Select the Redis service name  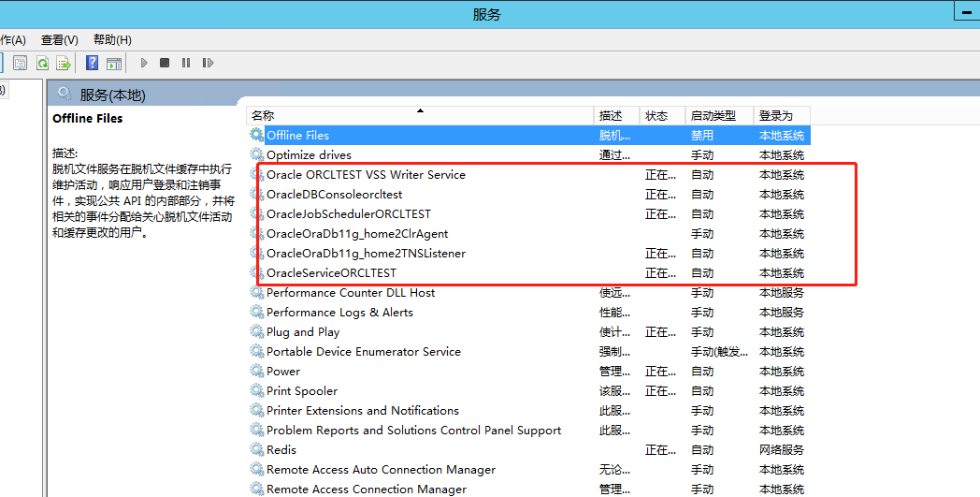pos(281,450)
